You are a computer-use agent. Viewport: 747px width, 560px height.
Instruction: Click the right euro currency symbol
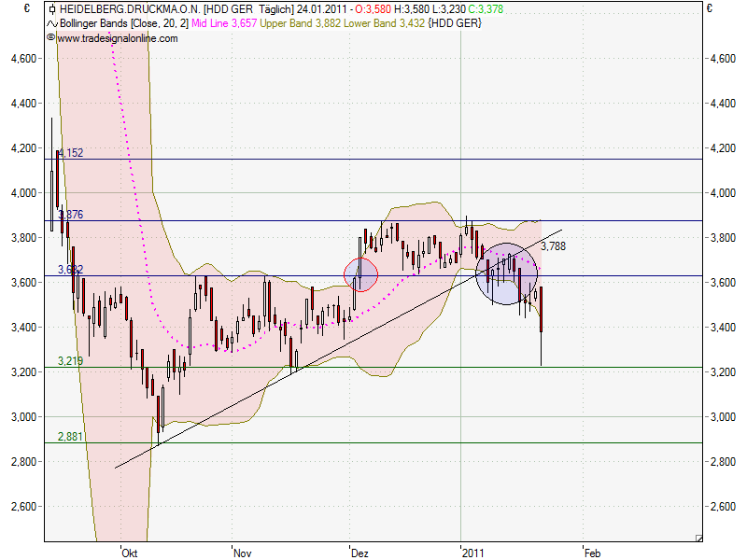[710, 8]
